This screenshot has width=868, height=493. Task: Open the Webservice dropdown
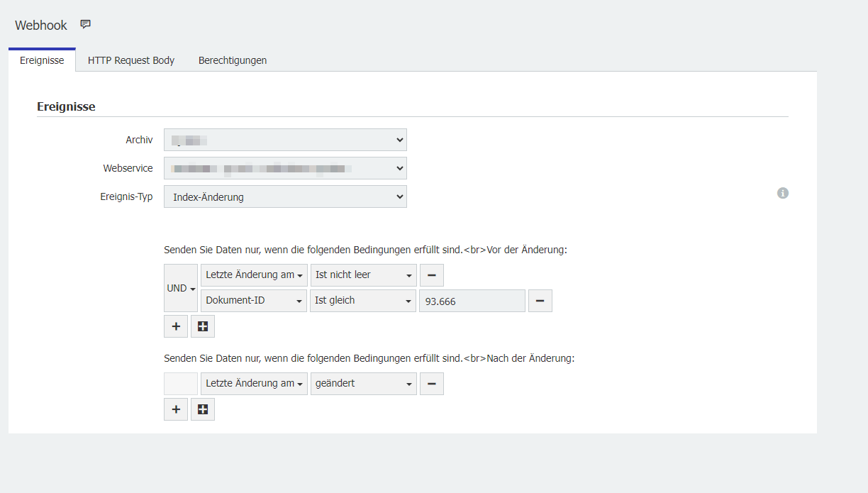click(285, 169)
